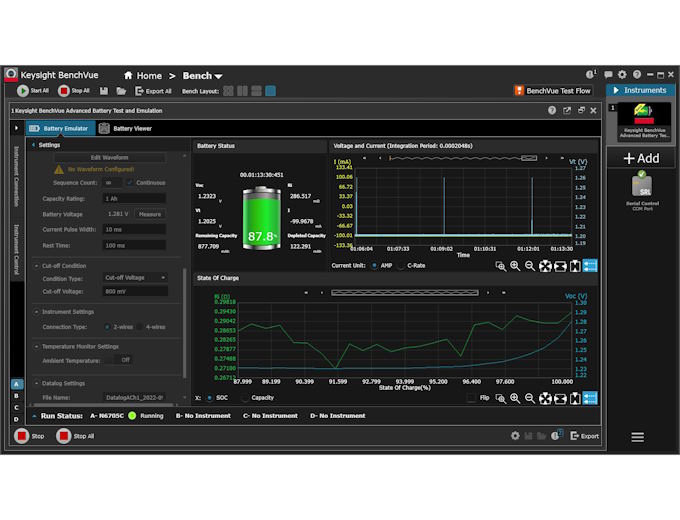Click Stop All in the top toolbar

(x=74, y=91)
